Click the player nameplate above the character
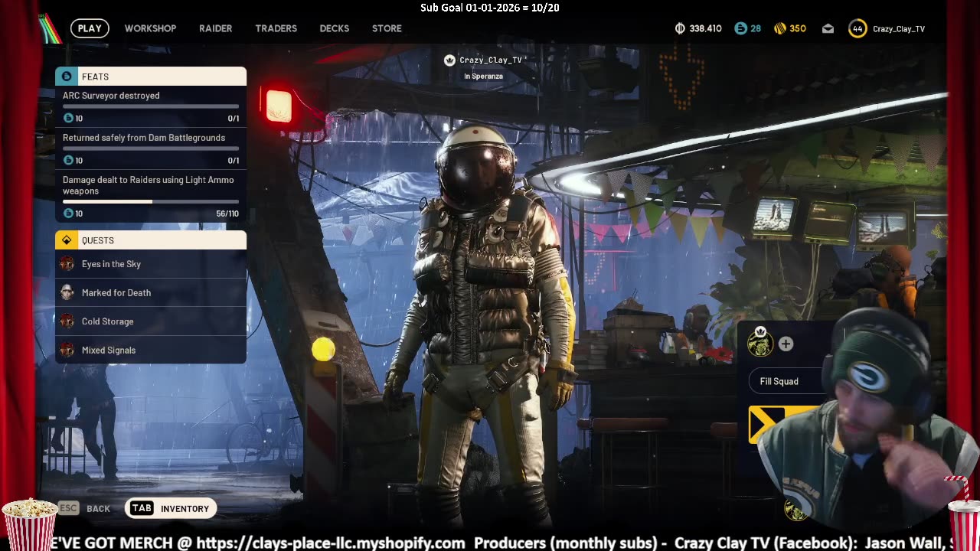The image size is (980, 551). 484,60
